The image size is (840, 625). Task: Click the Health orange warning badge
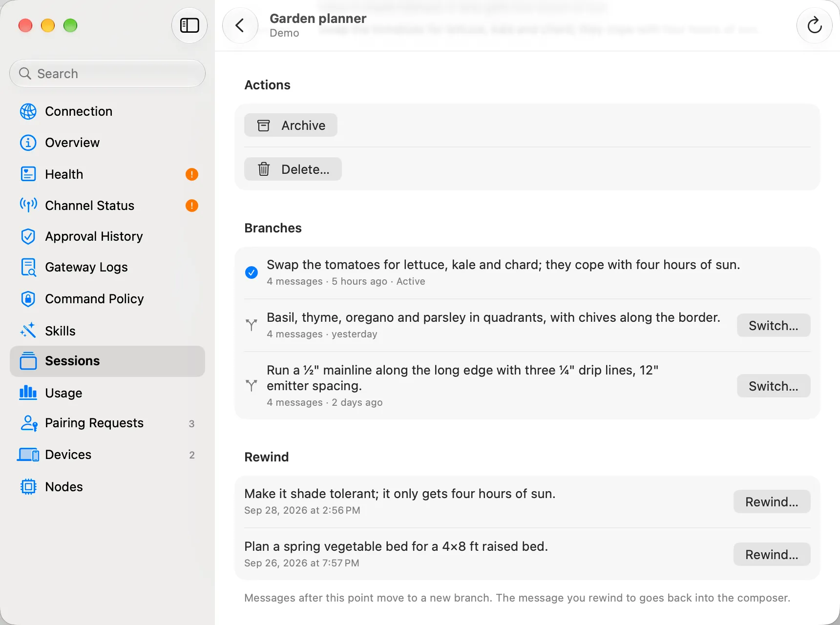click(192, 174)
